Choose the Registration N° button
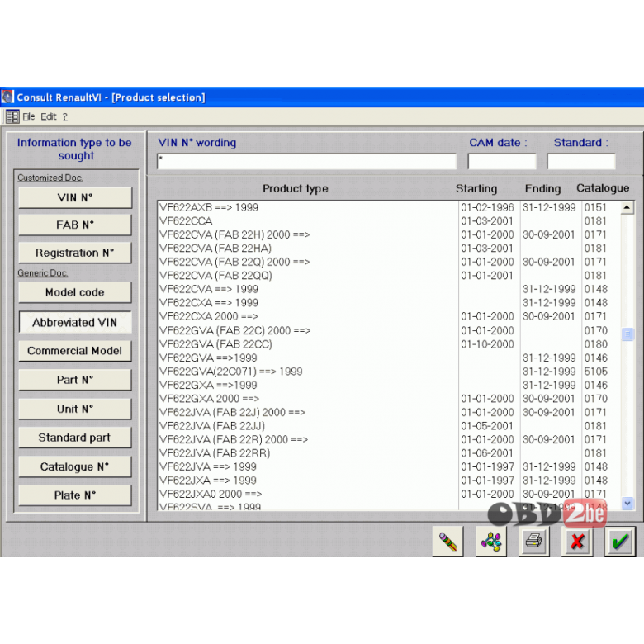The width and height of the screenshot is (644, 644). click(x=75, y=253)
